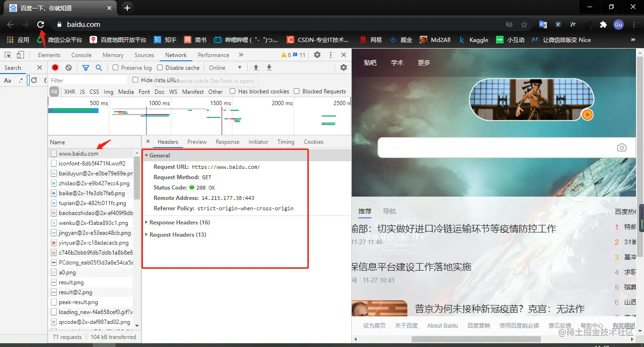Toggle the device toolbar
The image size is (644, 347).
(x=19, y=55)
